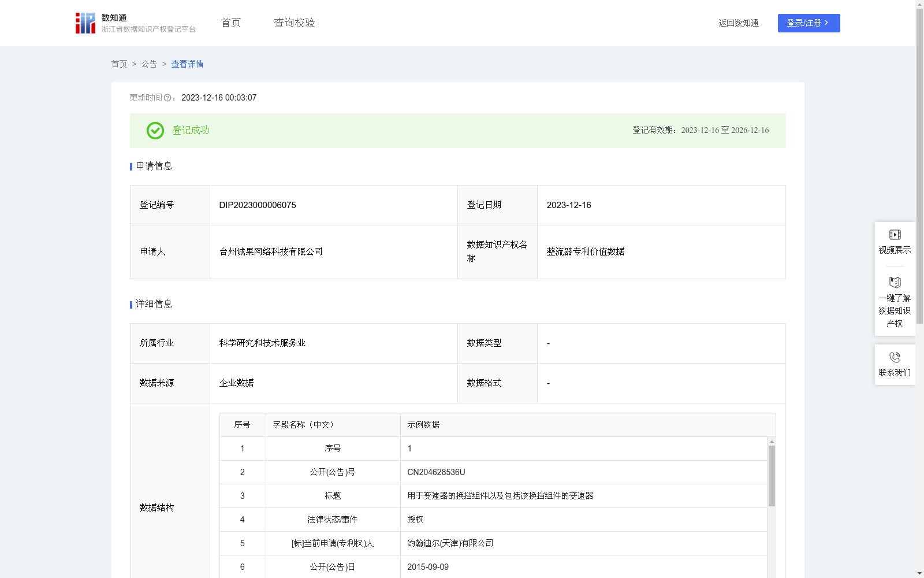924x578 pixels.
Task: Click the 联系我们 phone icon
Action: tap(895, 357)
